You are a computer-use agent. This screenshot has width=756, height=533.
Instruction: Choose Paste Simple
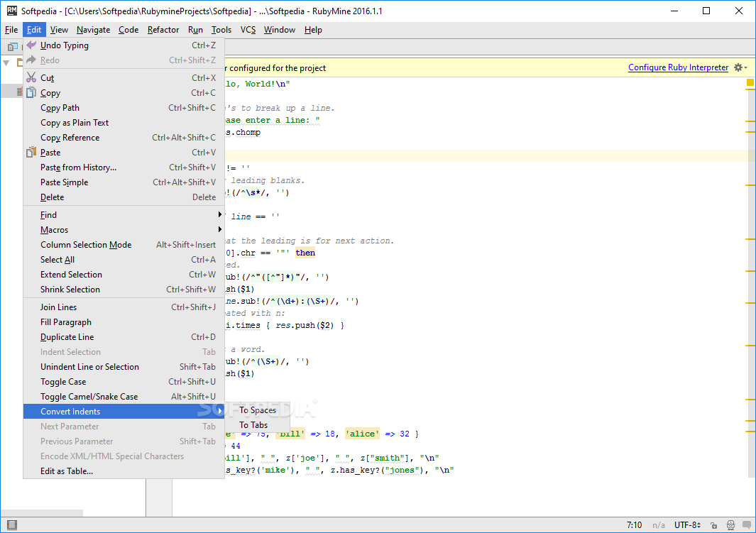coord(124,182)
